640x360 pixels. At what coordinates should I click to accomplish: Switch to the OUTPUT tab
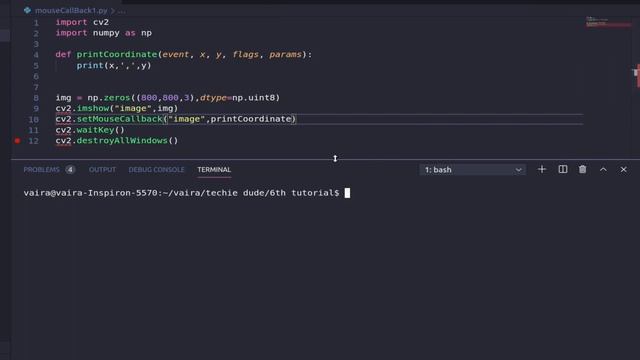(102, 169)
